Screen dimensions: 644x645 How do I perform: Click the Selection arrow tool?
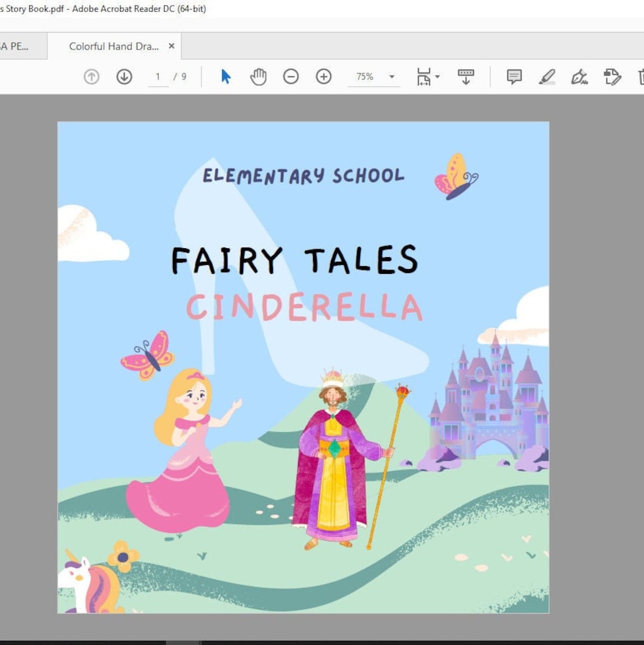click(x=225, y=76)
